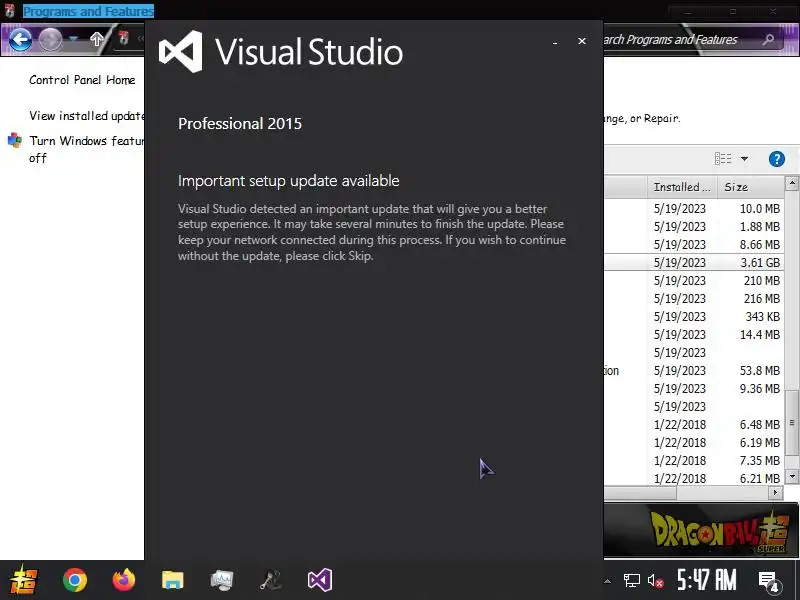Click the Windows features shield icon
Image resolution: width=800 pixels, height=600 pixels.
point(15,140)
